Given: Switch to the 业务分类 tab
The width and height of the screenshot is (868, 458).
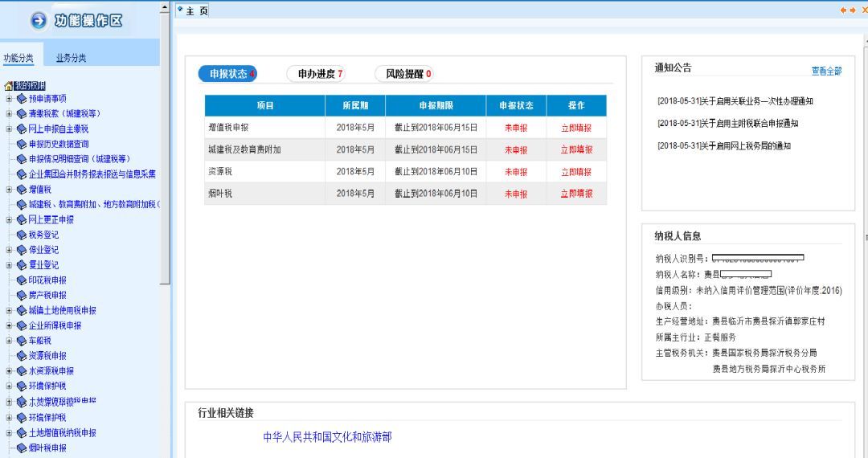Looking at the screenshot, I should pos(71,58).
